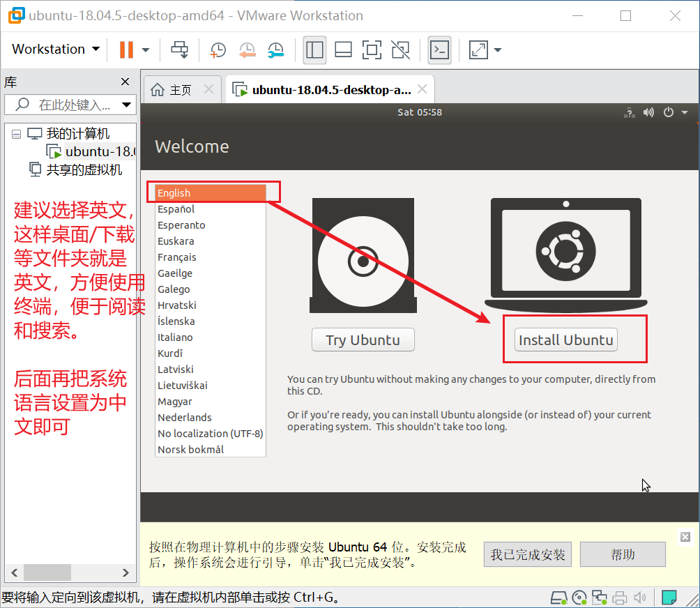Select Esperanto in the language list
The height and width of the screenshot is (608, 700).
click(211, 225)
